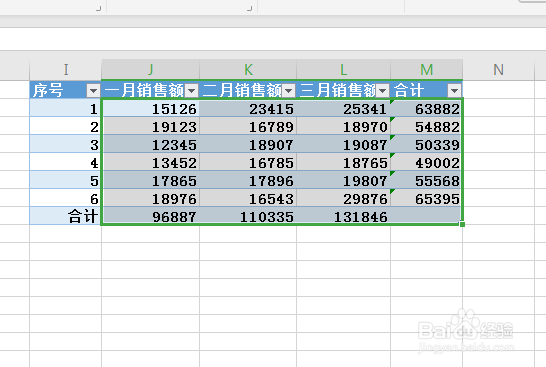Select serial number cell 2
This screenshot has width=546, height=367.
[x=65, y=126]
